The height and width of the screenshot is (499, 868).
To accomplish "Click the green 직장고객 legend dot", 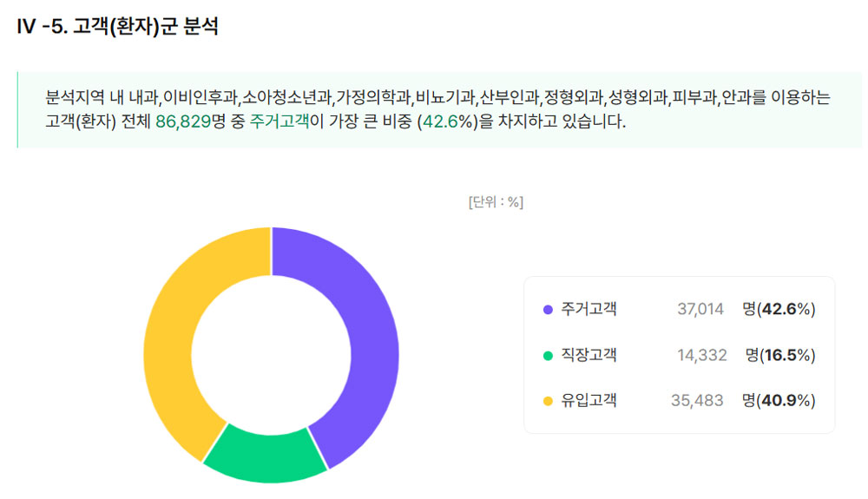I will 547,355.
